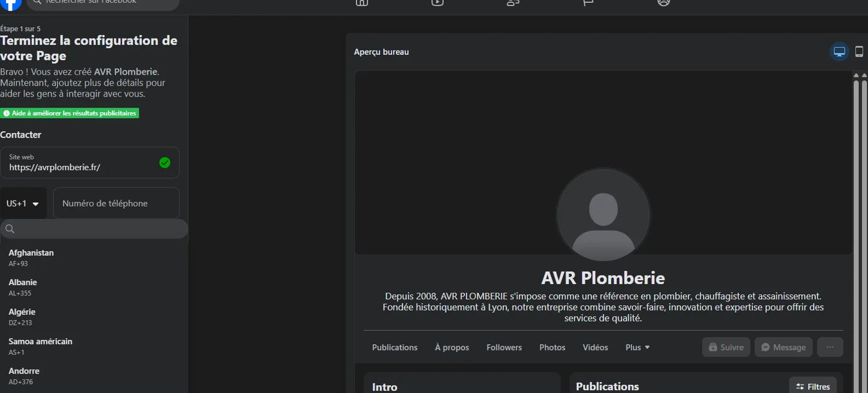Click the Aperçu bureau label
Image resolution: width=868 pixels, height=393 pixels.
(381, 52)
